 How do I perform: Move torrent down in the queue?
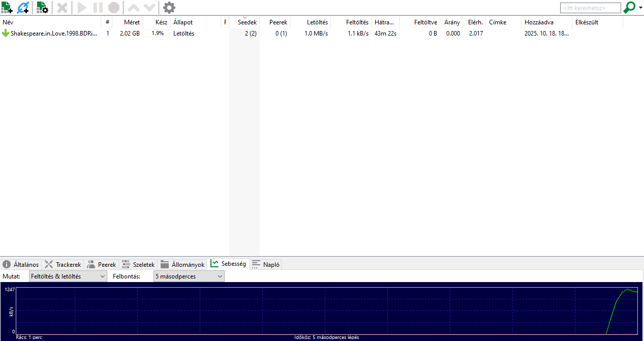coord(149,8)
